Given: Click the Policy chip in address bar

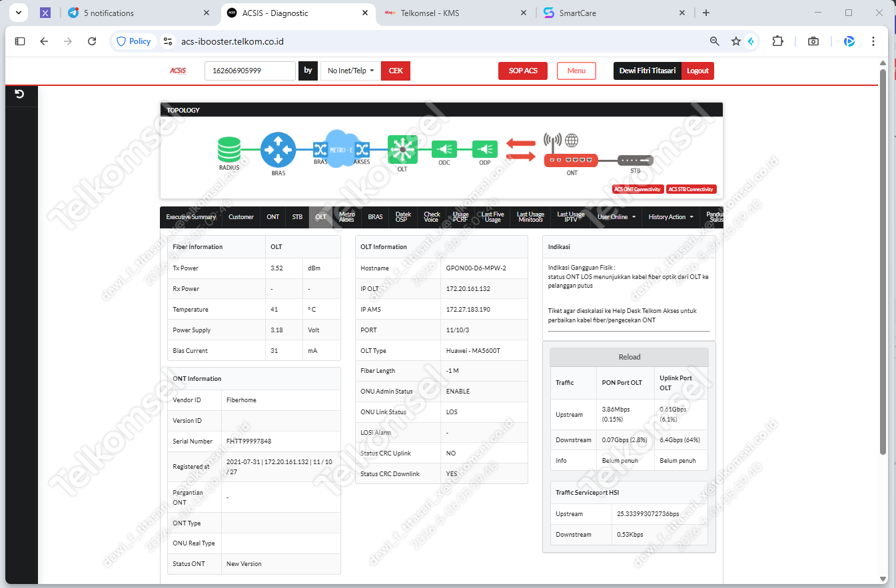Looking at the screenshot, I should point(134,41).
